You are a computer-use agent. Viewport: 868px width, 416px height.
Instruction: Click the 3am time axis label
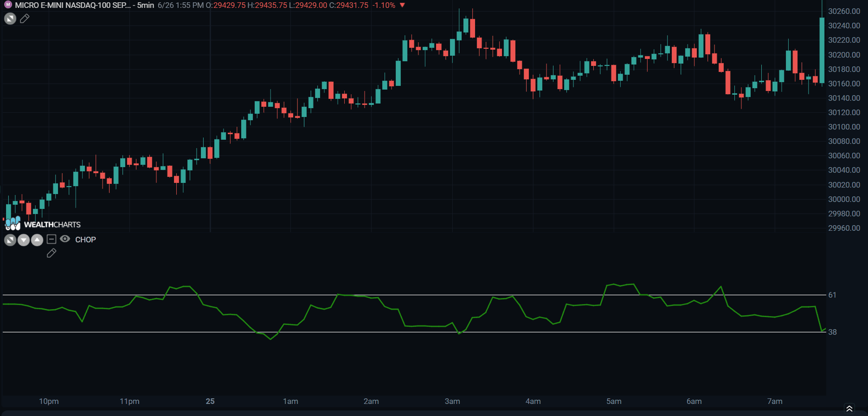(452, 401)
